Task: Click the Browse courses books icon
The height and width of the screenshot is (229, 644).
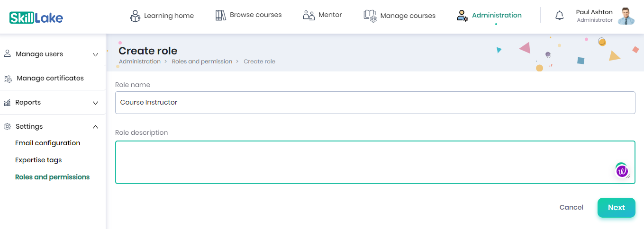Action: tap(220, 15)
